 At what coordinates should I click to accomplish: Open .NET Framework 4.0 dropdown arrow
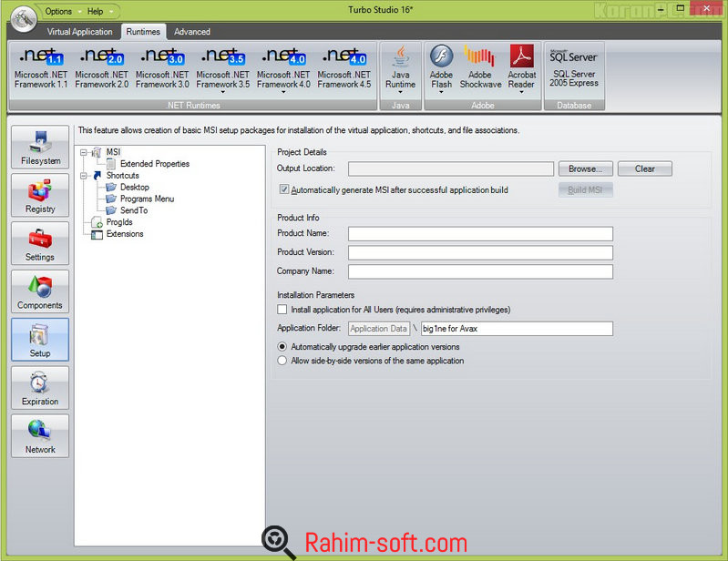pyautogui.click(x=283, y=92)
